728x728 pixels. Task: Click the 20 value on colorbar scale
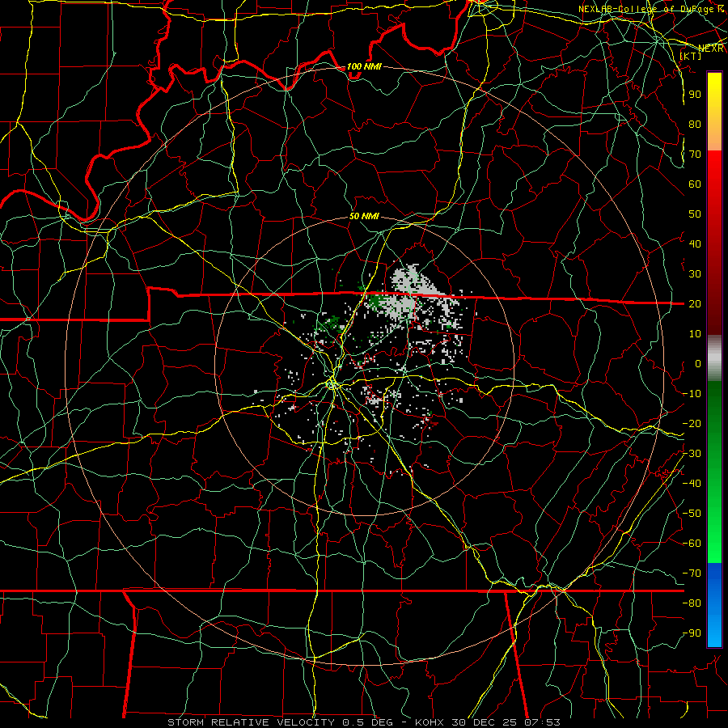coord(695,303)
